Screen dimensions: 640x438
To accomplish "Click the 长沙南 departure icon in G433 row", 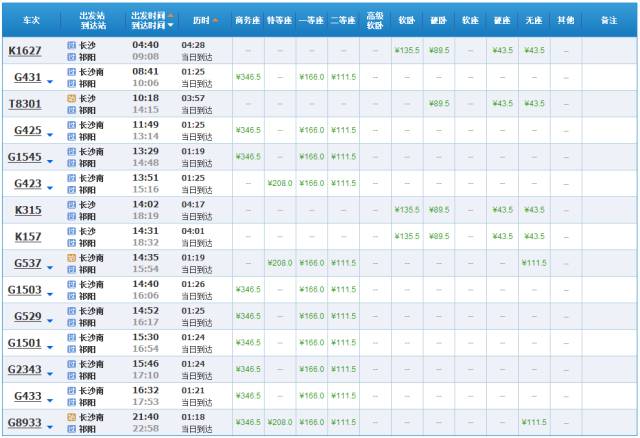I will (x=71, y=390).
